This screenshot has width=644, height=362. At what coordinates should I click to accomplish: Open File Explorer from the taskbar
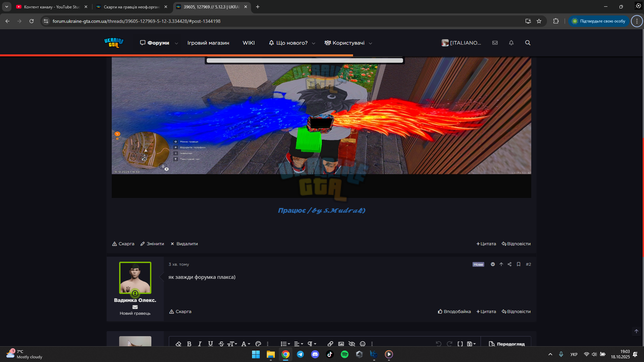tap(271, 354)
